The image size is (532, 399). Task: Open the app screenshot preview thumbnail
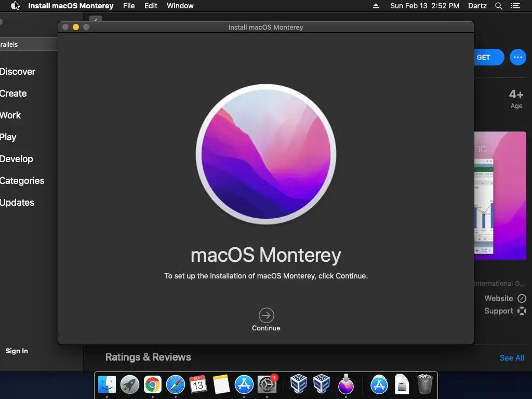[500, 196]
